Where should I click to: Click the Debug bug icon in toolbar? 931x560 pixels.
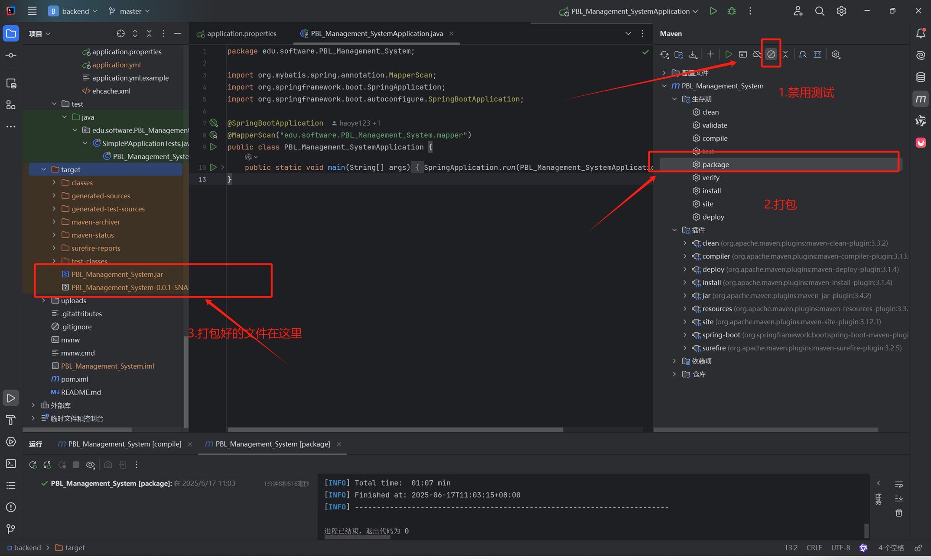pyautogui.click(x=732, y=11)
